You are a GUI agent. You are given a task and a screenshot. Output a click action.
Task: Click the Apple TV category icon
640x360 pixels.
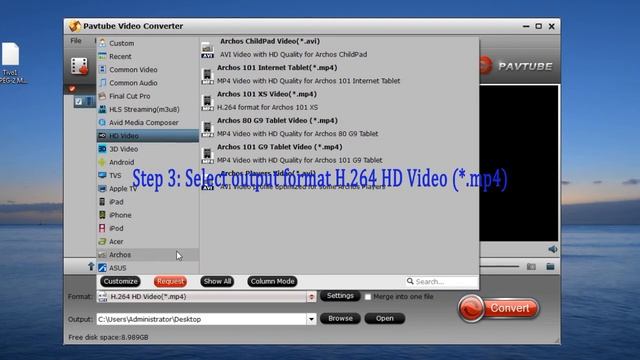[102, 188]
